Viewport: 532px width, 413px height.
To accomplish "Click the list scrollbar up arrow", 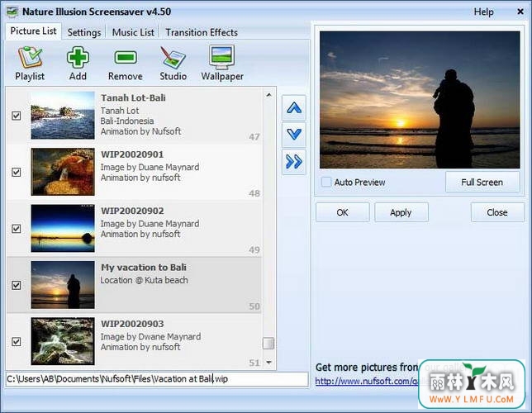I will [268, 95].
